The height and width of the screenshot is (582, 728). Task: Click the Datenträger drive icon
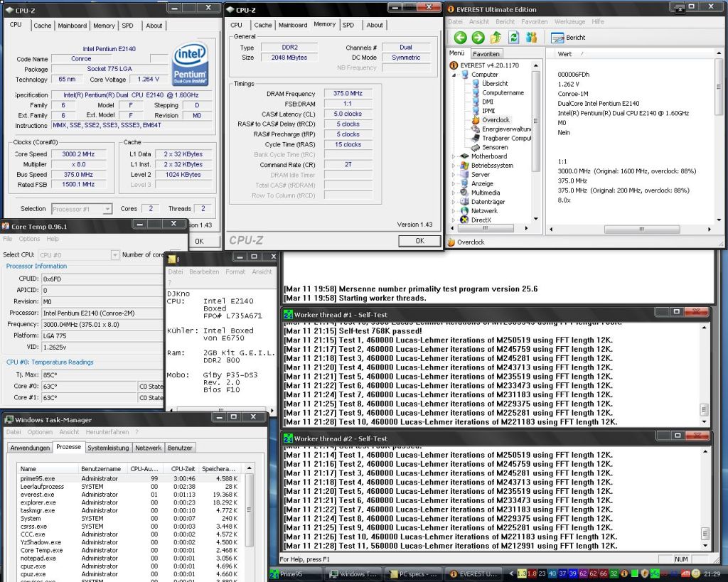pyautogui.click(x=464, y=202)
